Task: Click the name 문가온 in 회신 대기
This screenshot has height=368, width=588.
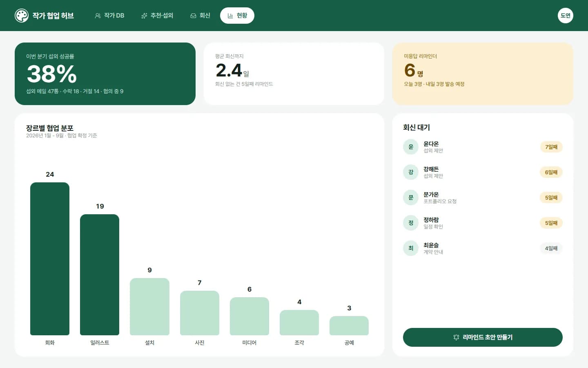Action: click(x=431, y=195)
